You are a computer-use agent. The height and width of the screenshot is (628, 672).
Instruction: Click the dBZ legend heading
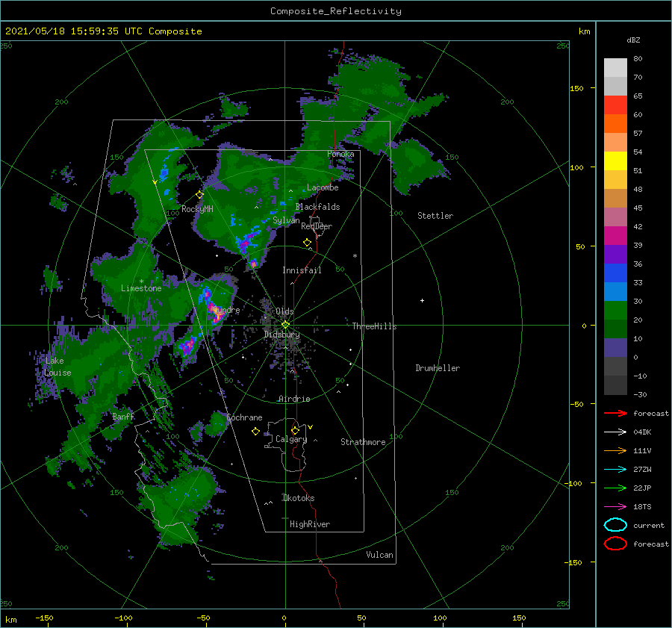tap(633, 40)
